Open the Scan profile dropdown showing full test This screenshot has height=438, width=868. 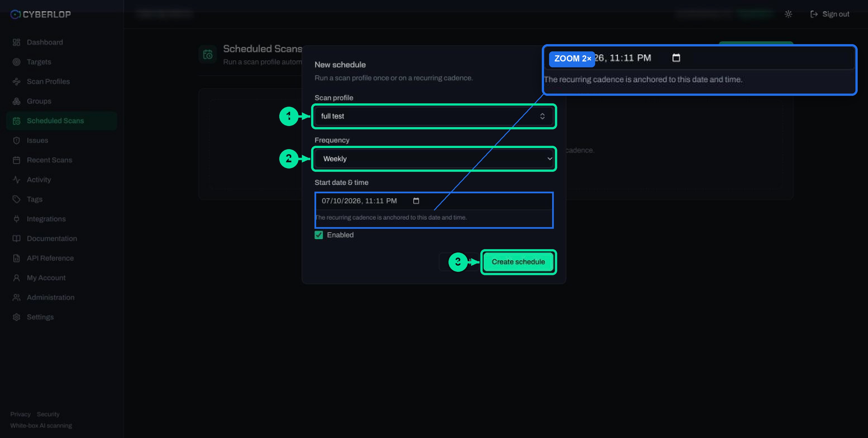click(x=434, y=116)
